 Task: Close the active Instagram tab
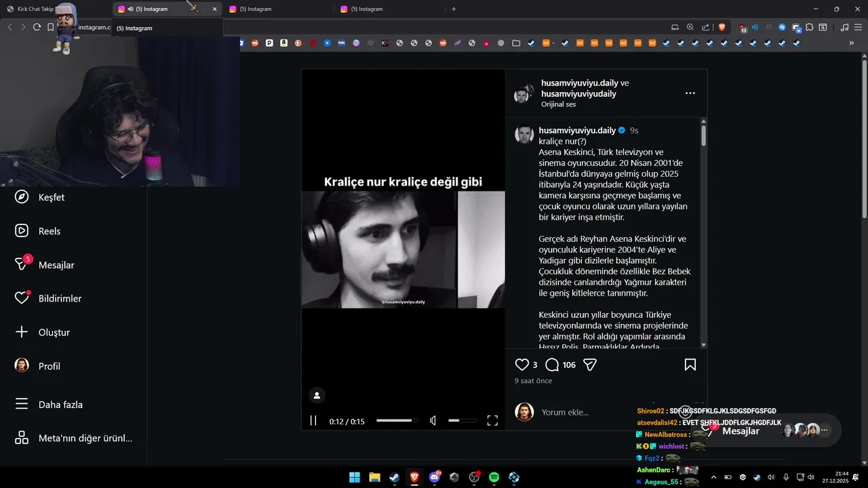click(x=215, y=9)
